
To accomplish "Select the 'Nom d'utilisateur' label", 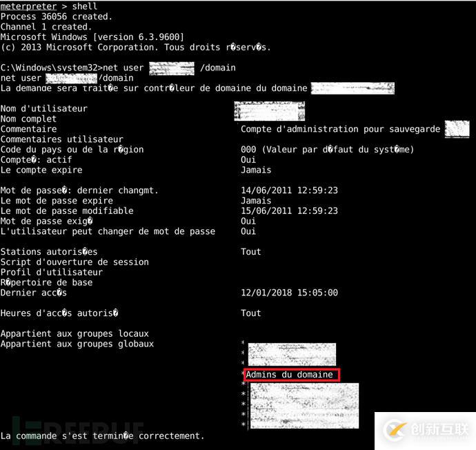I will [44, 108].
